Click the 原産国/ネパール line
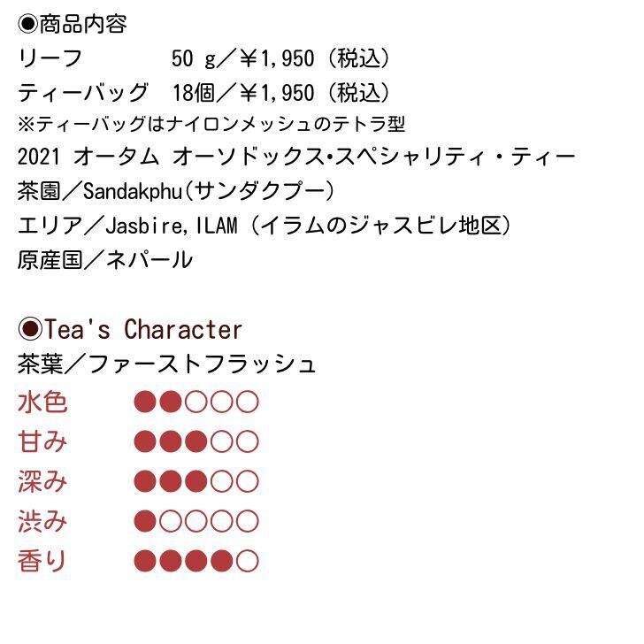Screen dimensions: 644x644 point(104,259)
